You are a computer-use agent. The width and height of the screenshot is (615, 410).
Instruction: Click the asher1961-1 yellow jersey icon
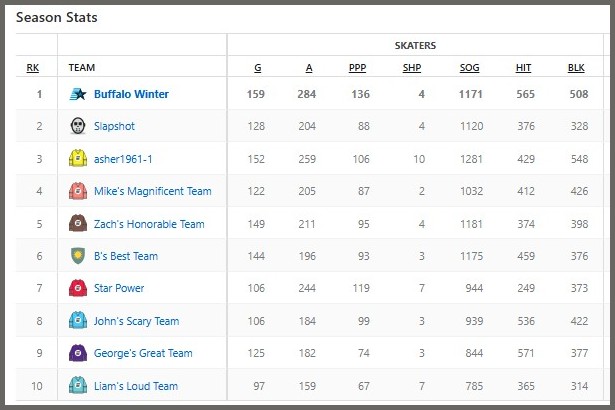78,159
